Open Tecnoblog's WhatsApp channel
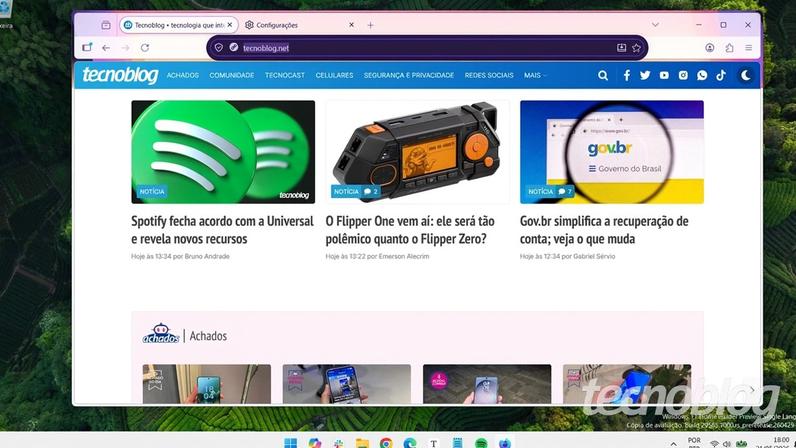Image resolution: width=796 pixels, height=448 pixels. pyautogui.click(x=702, y=75)
